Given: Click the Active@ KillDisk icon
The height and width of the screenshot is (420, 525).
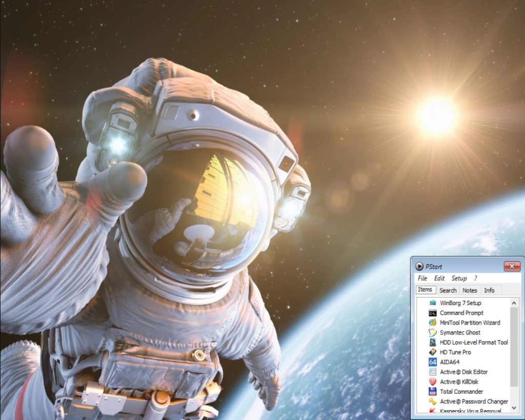Looking at the screenshot, I should [433, 382].
